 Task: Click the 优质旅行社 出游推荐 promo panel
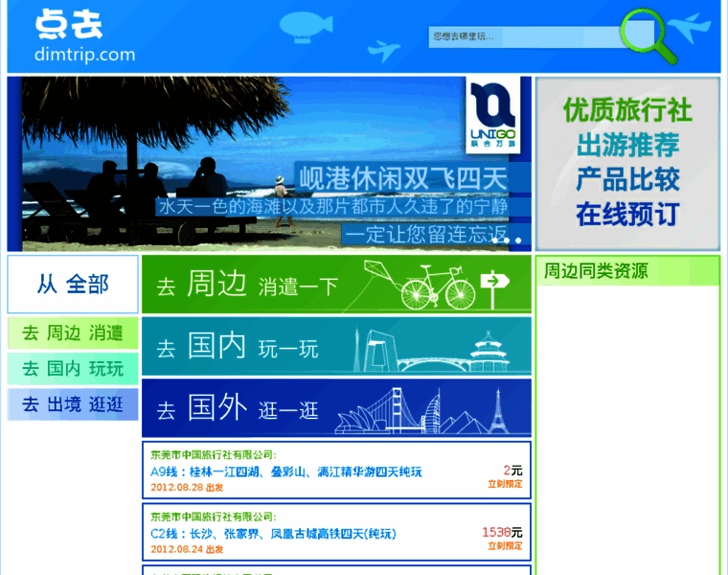(x=627, y=164)
